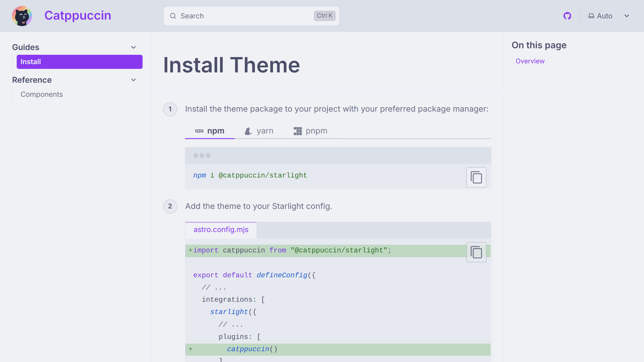Collapse the Guides sidebar group
The height and width of the screenshot is (362, 644).
[x=74, y=47]
